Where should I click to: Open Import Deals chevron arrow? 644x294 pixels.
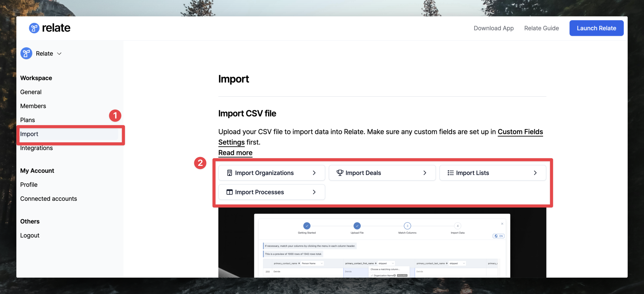point(424,173)
